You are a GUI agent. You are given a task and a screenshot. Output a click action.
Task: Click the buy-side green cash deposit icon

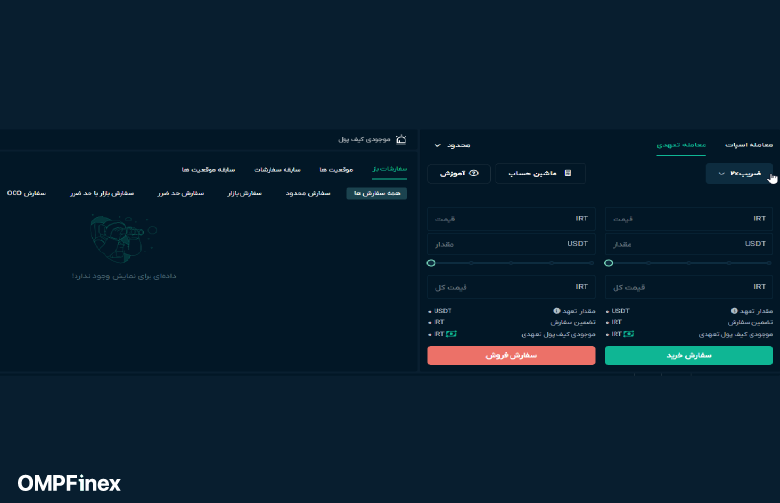tap(629, 334)
